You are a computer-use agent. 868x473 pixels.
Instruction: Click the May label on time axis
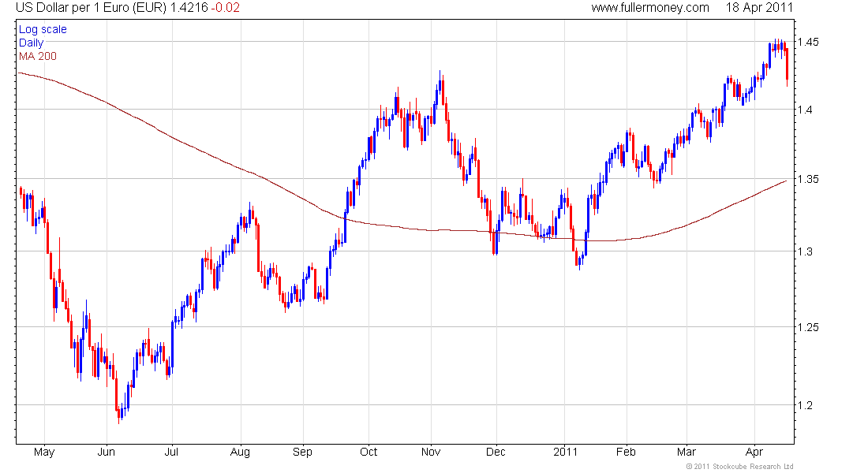coord(44,452)
